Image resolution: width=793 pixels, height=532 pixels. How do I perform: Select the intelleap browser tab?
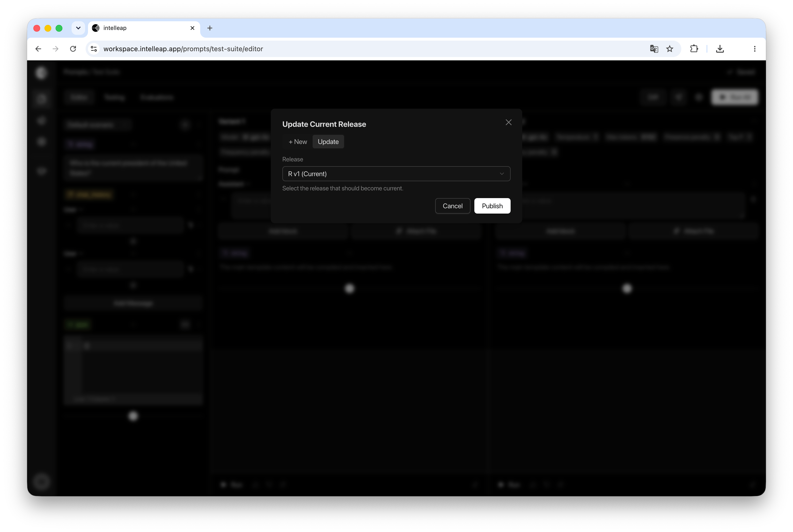[x=144, y=28]
